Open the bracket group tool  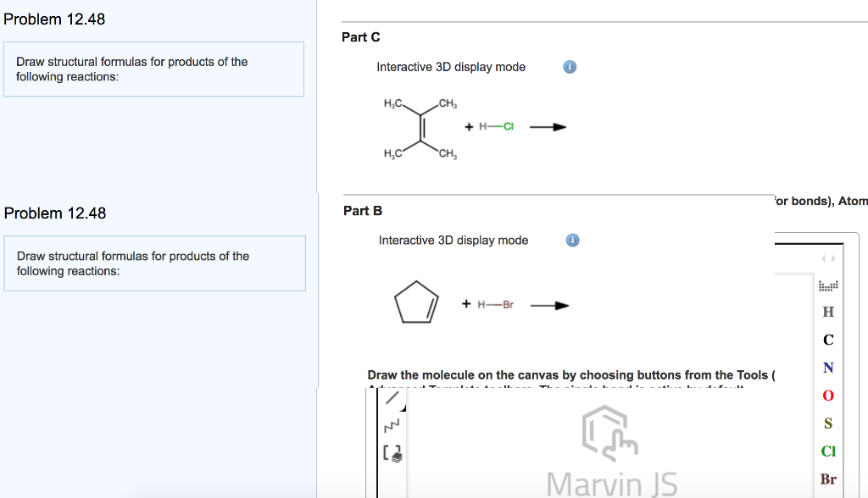tap(392, 453)
